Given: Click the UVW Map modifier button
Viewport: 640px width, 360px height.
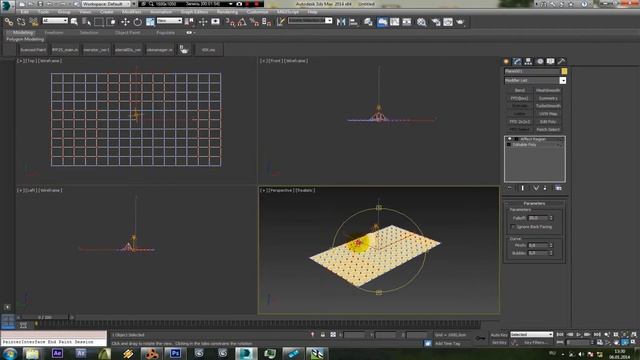Looking at the screenshot, I should 548,114.
